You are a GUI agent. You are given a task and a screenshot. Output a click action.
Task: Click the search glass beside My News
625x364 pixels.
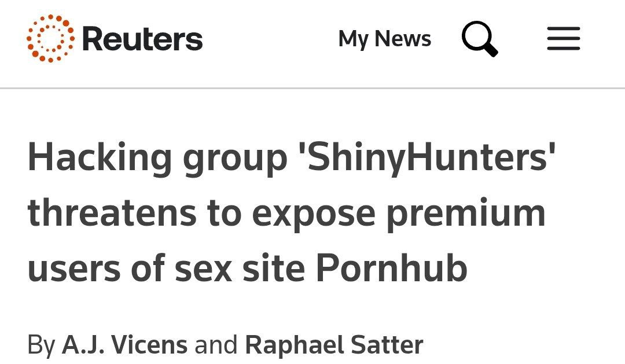coord(480,39)
